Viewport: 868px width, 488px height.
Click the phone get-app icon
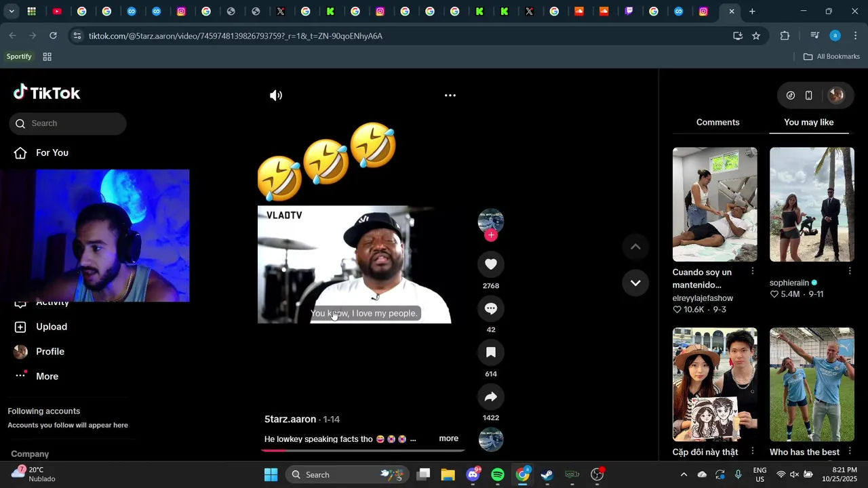pos(809,96)
